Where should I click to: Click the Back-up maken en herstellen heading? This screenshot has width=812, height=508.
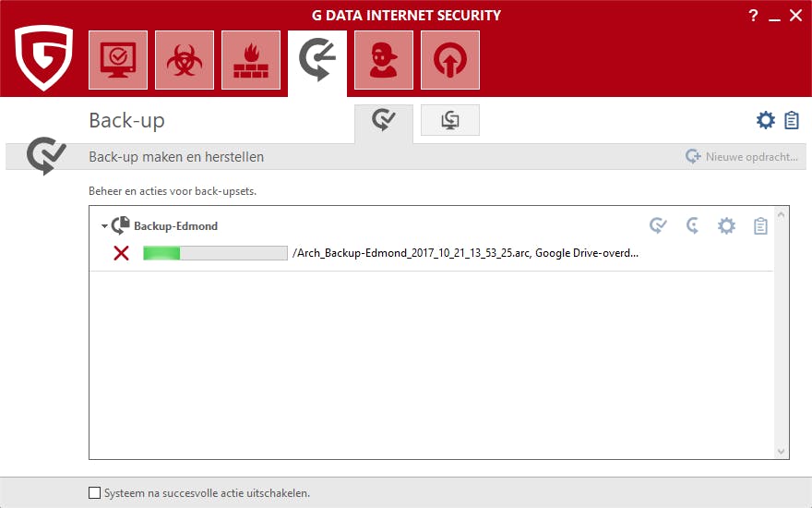pos(176,156)
